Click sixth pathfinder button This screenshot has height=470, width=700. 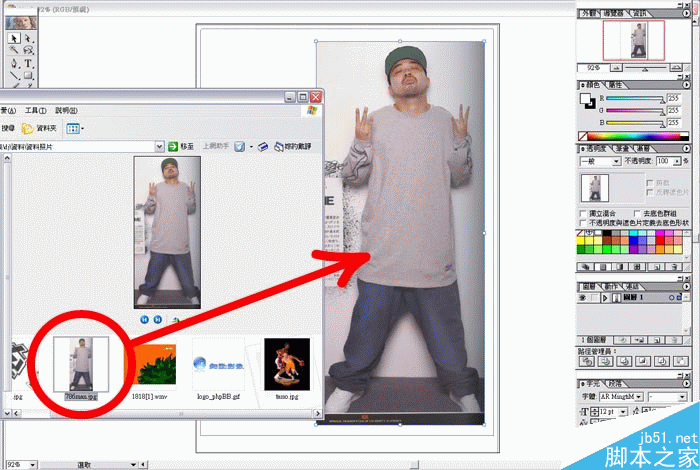pyautogui.click(x=680, y=361)
